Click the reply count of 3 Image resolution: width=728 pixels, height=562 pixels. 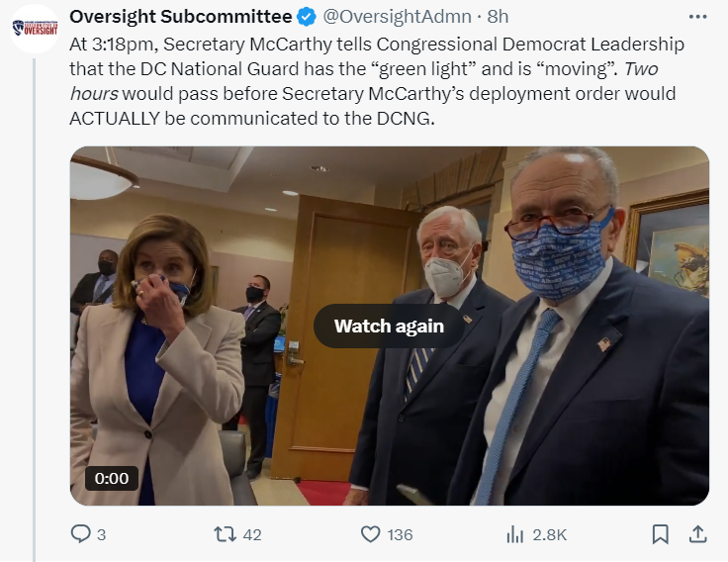tap(101, 534)
